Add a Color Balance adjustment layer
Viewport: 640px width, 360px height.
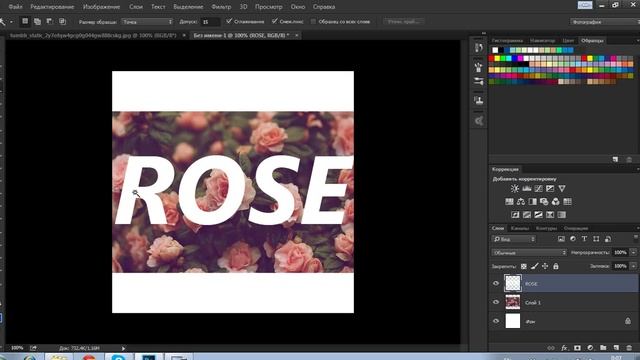[521, 202]
